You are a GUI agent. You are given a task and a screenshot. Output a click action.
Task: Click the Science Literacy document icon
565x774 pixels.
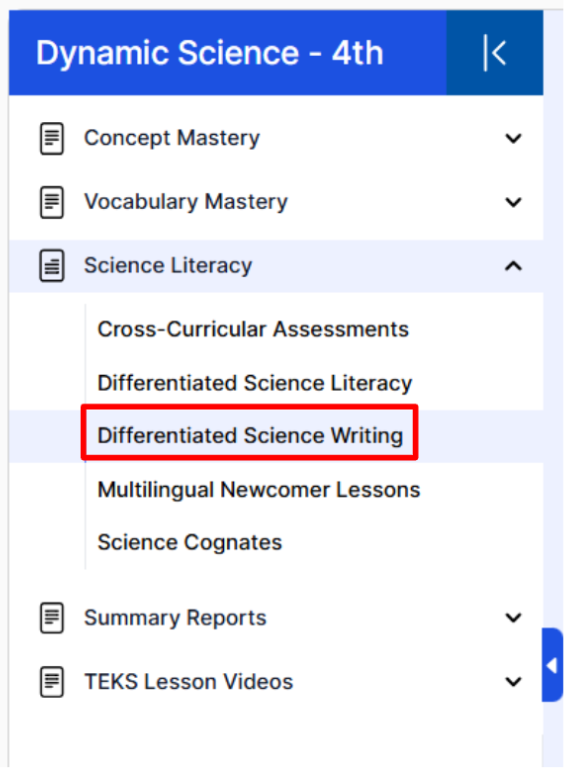click(52, 266)
